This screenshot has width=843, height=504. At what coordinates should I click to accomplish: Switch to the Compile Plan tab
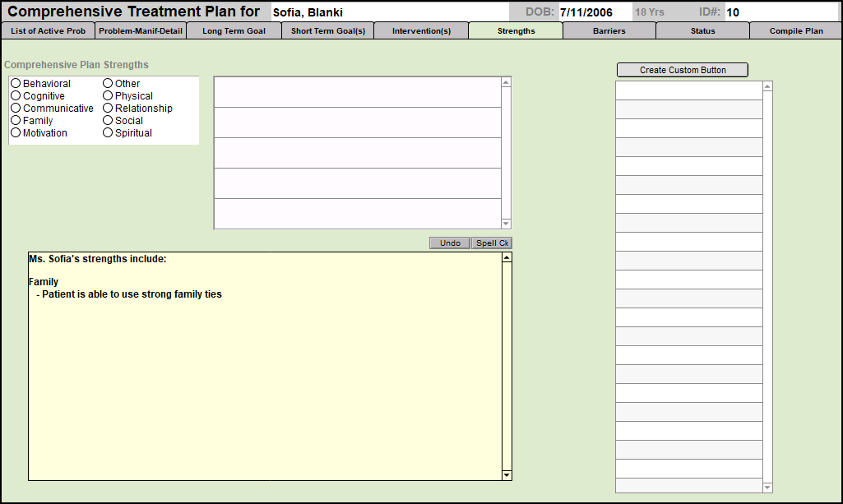click(795, 31)
